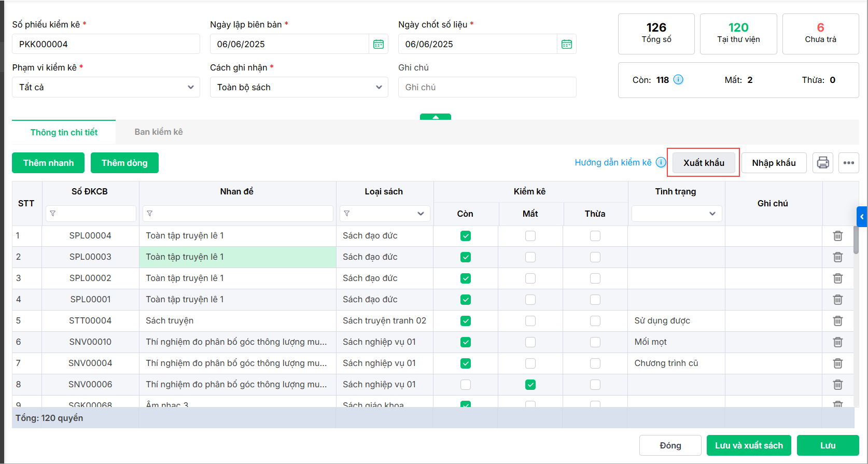Select the Thông tin chi tiết tab

[x=64, y=132]
